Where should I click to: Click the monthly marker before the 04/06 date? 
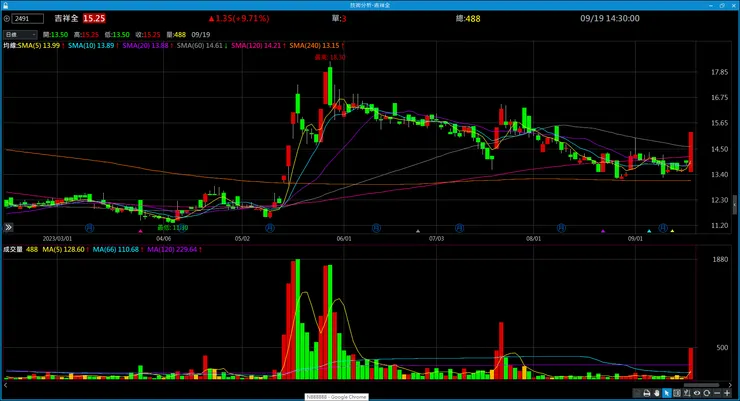click(x=89, y=228)
